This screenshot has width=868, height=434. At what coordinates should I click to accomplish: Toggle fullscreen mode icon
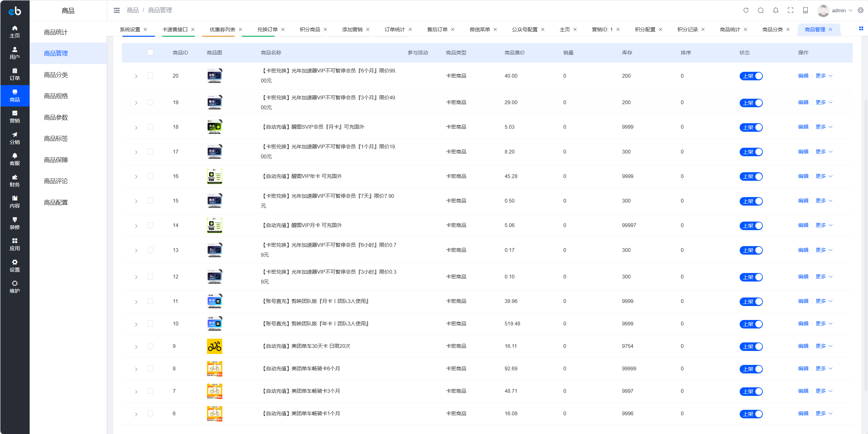click(x=790, y=10)
